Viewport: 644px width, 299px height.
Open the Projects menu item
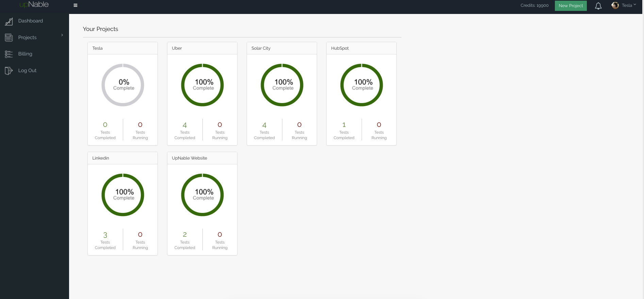(x=27, y=37)
